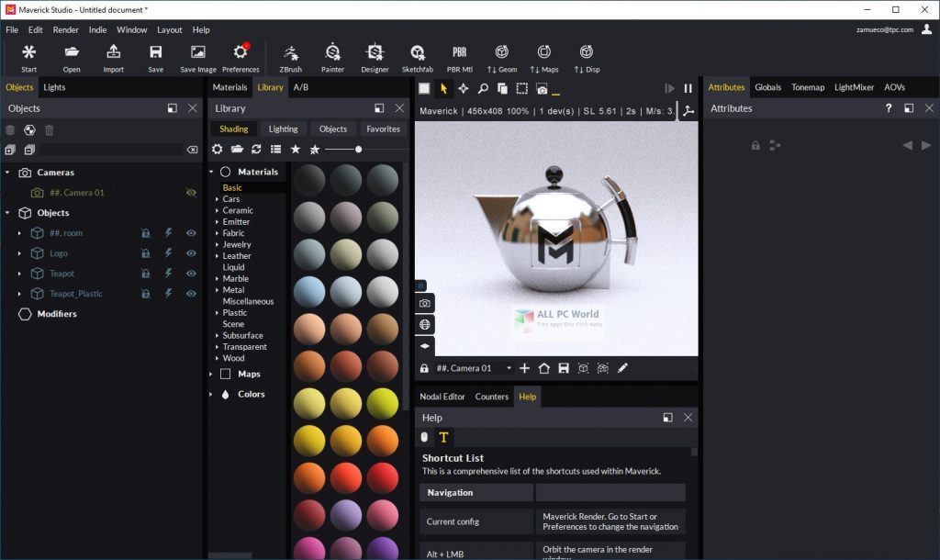The height and width of the screenshot is (560, 940).
Task: Open Preferences from the toolbar
Action: pos(241,55)
